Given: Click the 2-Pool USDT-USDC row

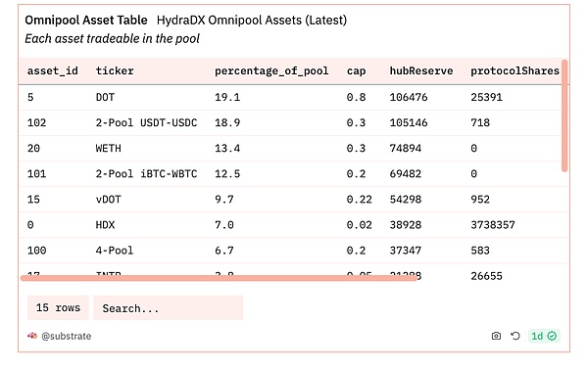Looking at the screenshot, I should (294, 122).
